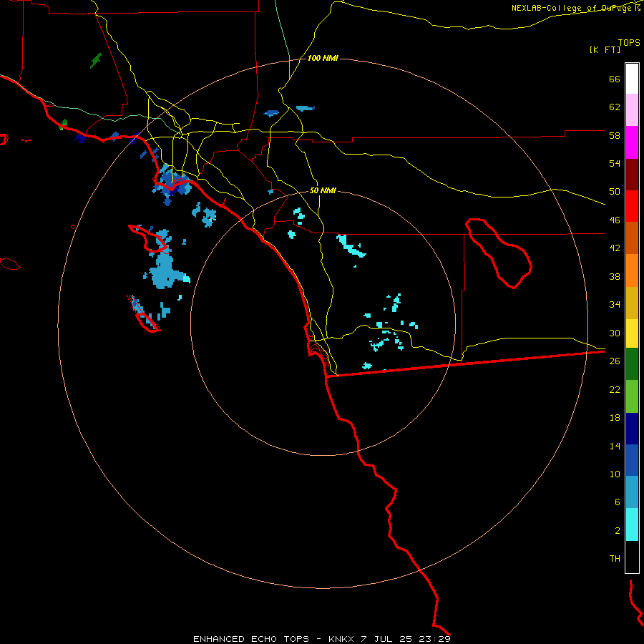Click the 50 NMI range ring label
The height and width of the screenshot is (644, 644).
[x=323, y=190]
